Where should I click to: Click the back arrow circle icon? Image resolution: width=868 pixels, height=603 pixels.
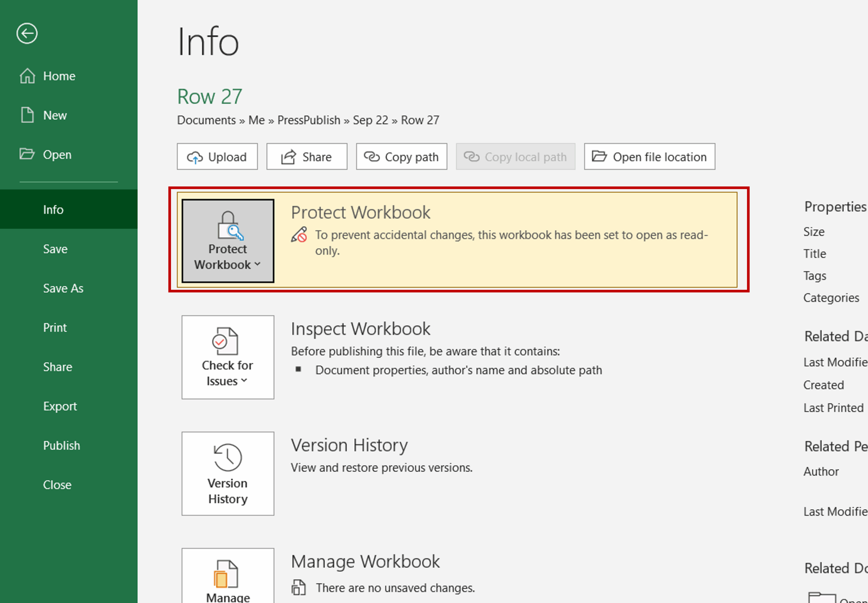pos(27,34)
